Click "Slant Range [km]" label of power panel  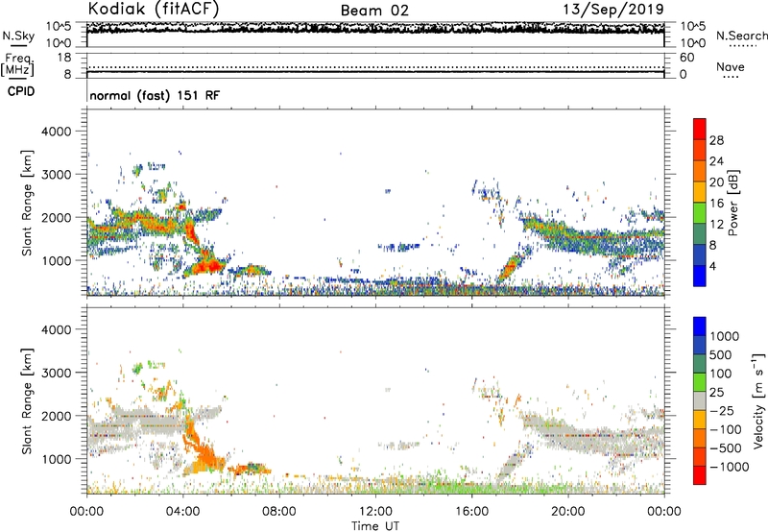(27, 203)
